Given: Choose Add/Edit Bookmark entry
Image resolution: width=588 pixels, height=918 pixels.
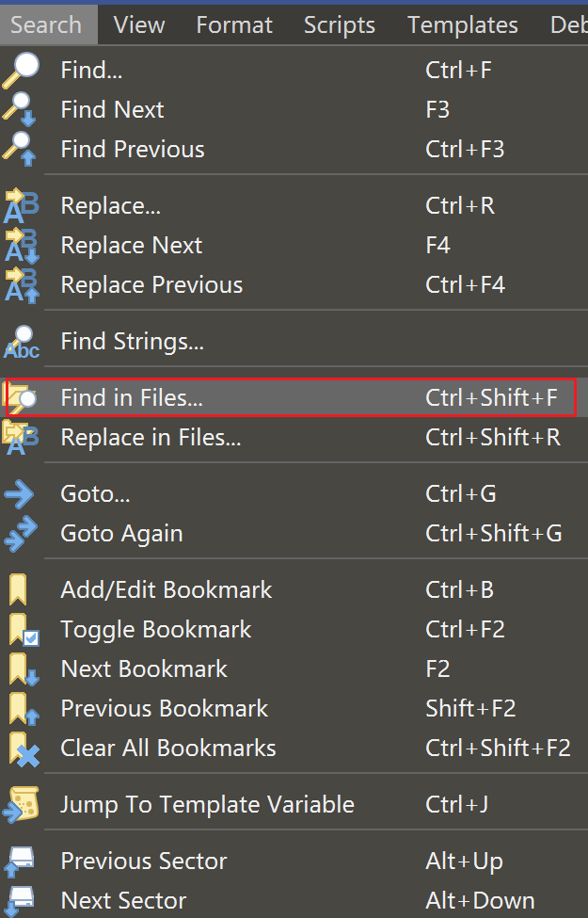Looking at the screenshot, I should point(167,590).
